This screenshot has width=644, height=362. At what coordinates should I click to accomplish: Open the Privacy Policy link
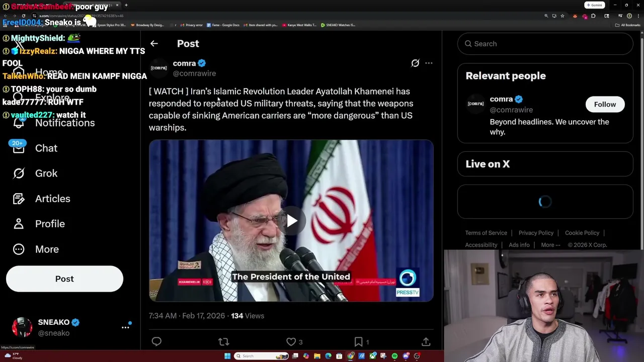point(536,233)
